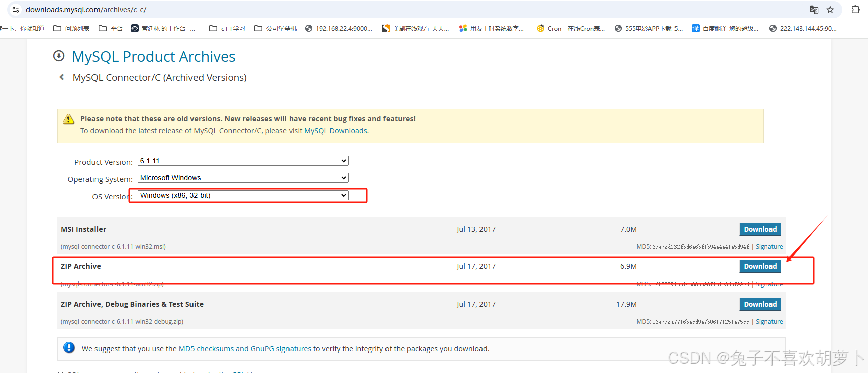Select the mysql-connector-c-6.1.11-win32-debug.zip filename
868x373 pixels.
(122, 322)
